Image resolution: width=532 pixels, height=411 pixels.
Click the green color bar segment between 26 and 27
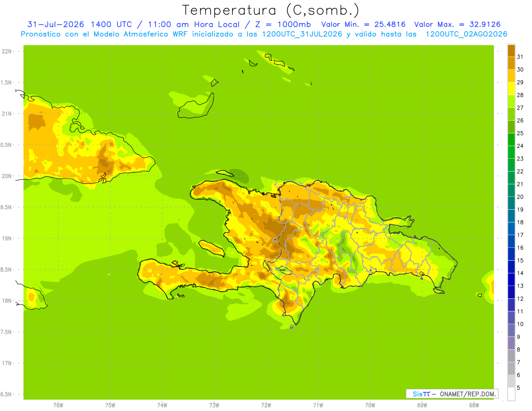tap(511, 114)
